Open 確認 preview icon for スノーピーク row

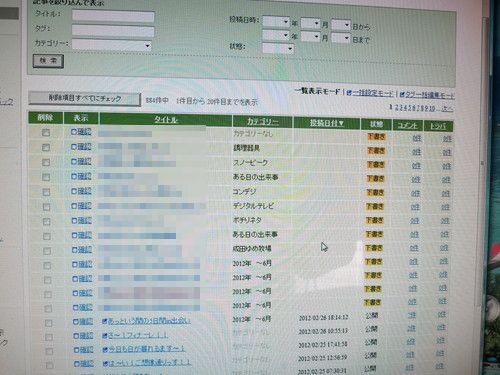(x=74, y=162)
